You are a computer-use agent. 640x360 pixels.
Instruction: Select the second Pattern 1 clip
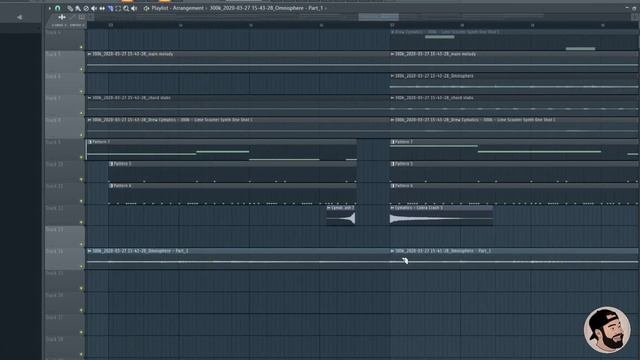coord(514,172)
